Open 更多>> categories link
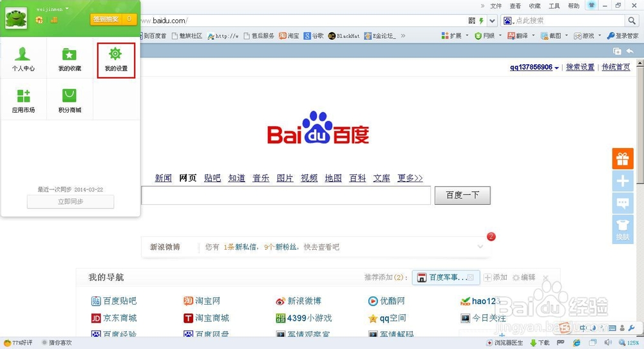Image resolution: width=644 pixels, height=349 pixels. 410,178
